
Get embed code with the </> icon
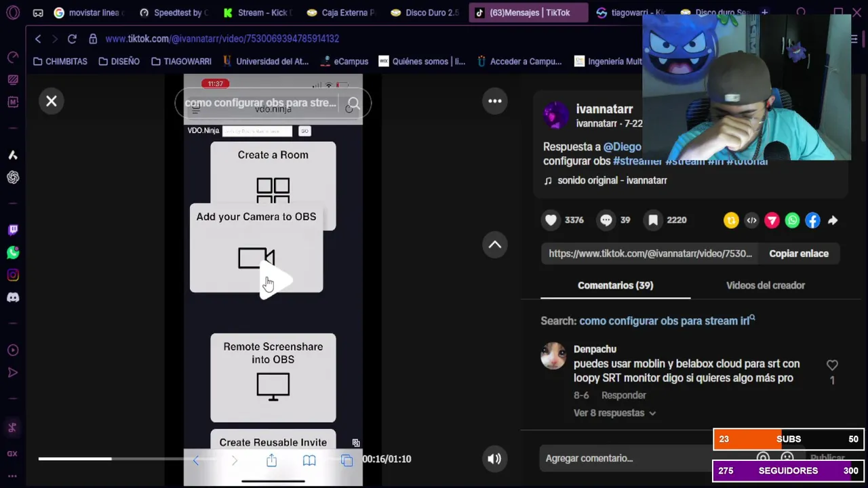pyautogui.click(x=751, y=220)
